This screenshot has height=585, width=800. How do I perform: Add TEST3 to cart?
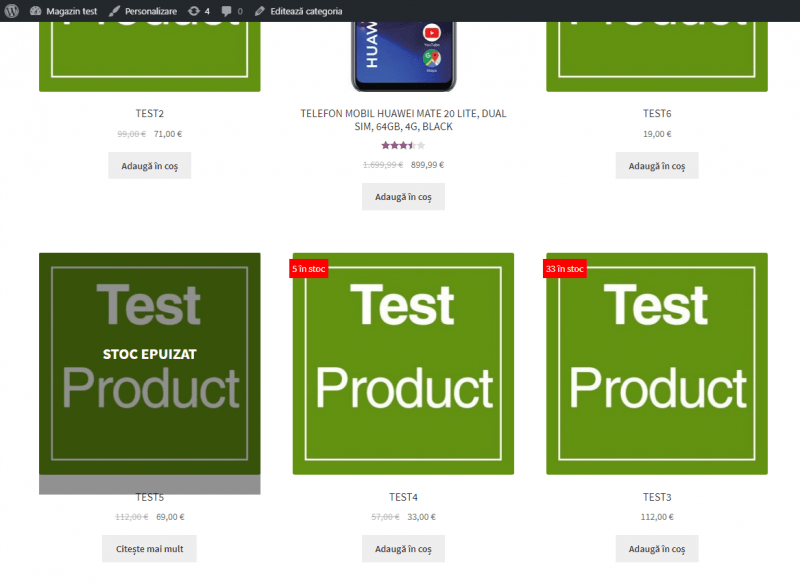tap(657, 549)
